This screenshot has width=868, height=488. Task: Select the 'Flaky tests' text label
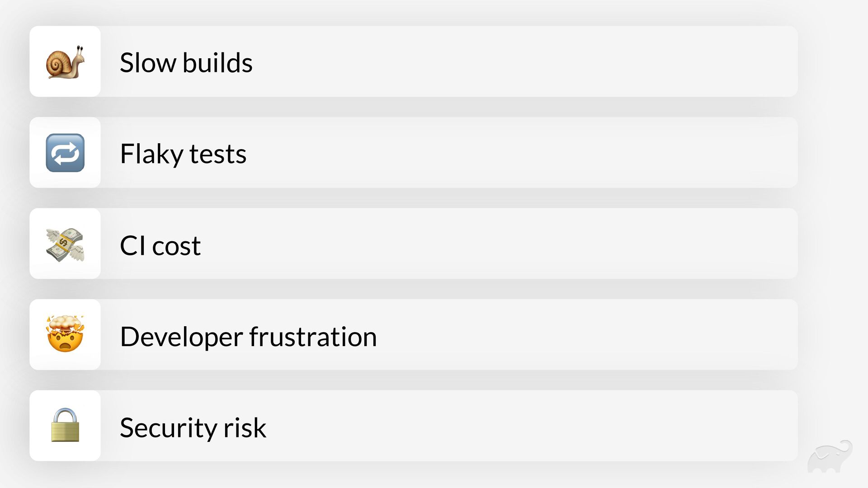pos(183,154)
